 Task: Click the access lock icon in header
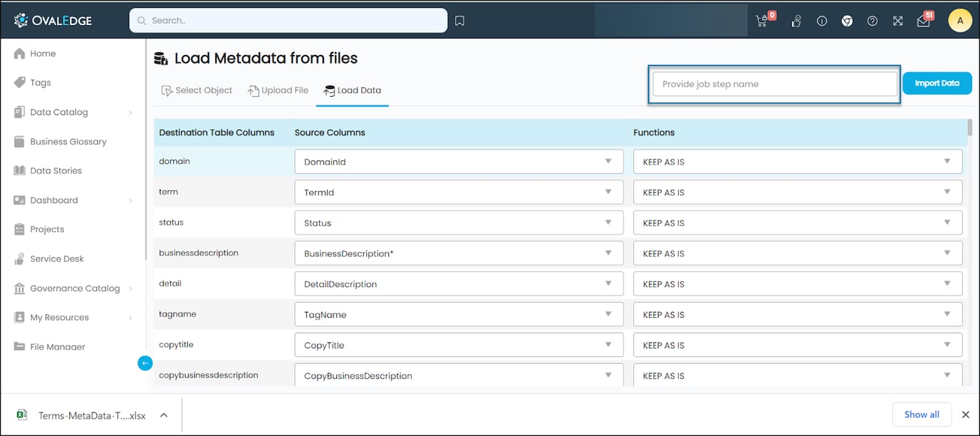pyautogui.click(x=797, y=21)
